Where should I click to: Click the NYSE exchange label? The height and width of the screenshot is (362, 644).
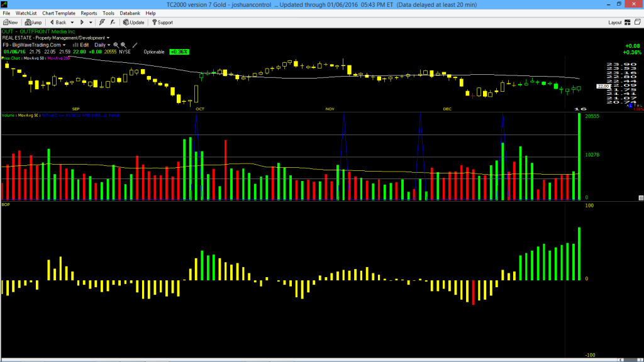(125, 52)
